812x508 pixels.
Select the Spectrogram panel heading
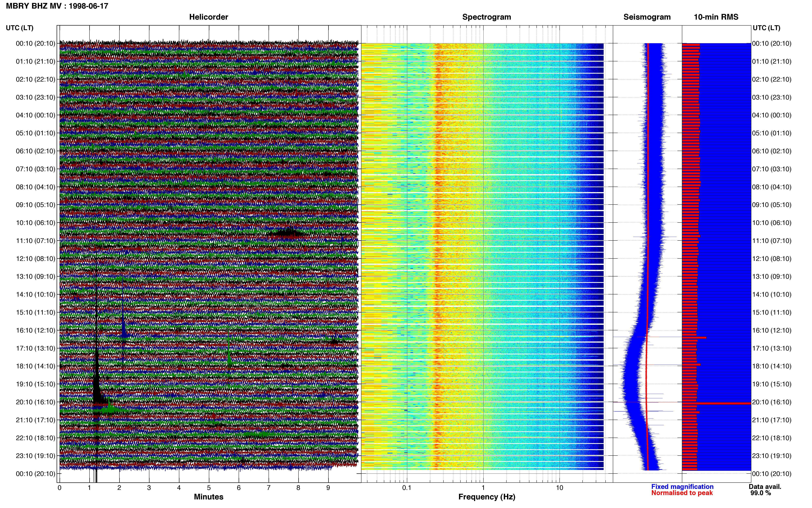tap(487, 17)
